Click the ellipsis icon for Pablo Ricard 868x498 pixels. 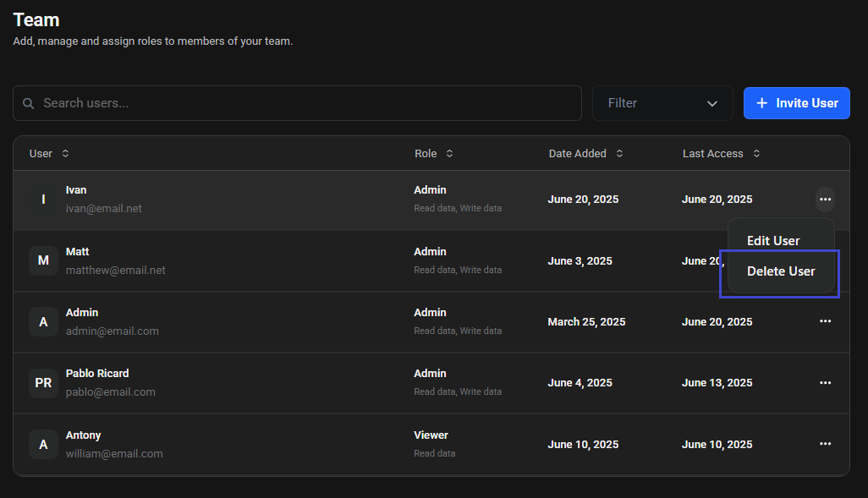point(825,383)
